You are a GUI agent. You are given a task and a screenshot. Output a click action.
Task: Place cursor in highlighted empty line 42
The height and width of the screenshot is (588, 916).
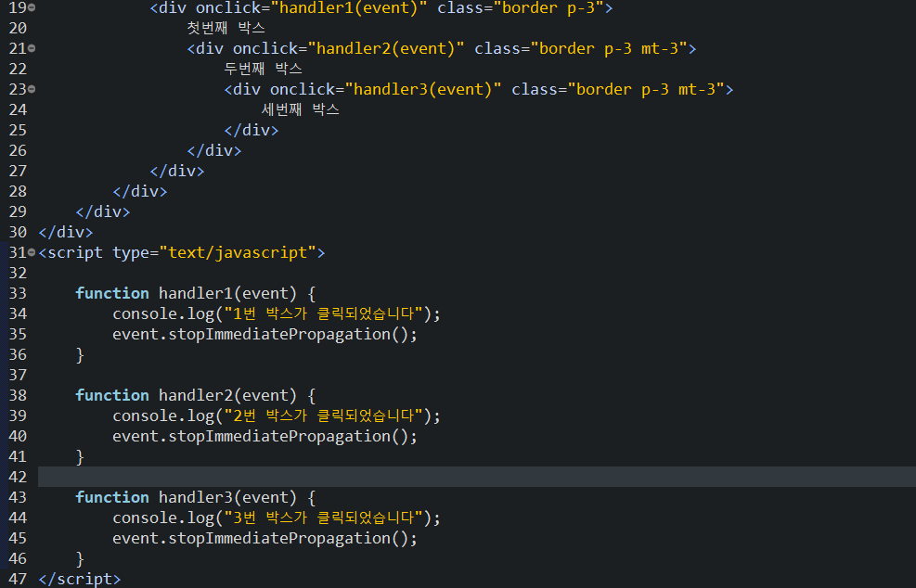pyautogui.click(x=477, y=477)
